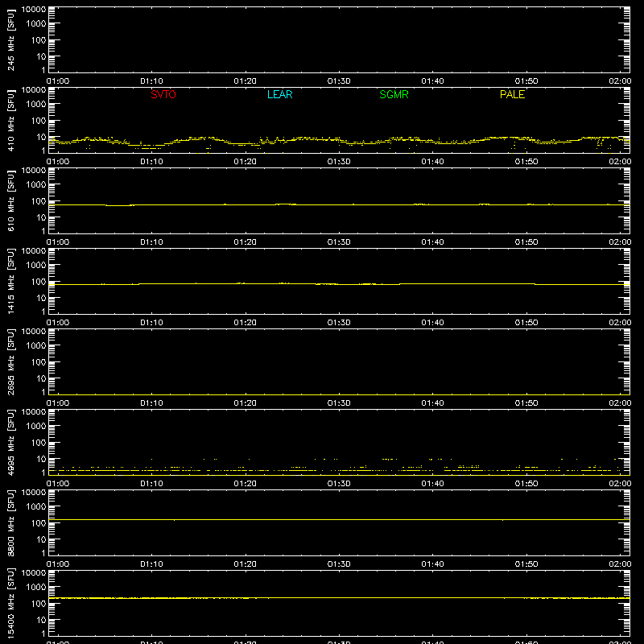Click the 01:10 tick under the 410 MHz panel

coord(151,162)
